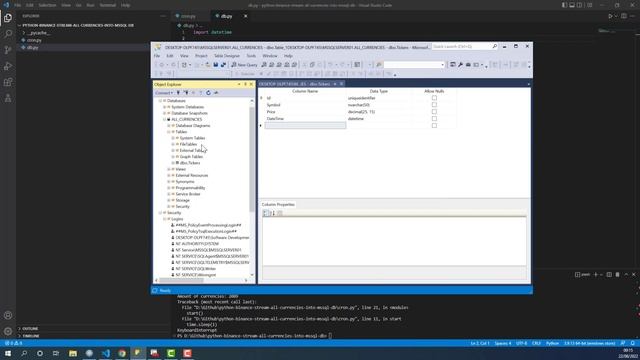Click the VS Code icon on taskbar
This screenshot has height=360, width=640.
click(x=106, y=353)
